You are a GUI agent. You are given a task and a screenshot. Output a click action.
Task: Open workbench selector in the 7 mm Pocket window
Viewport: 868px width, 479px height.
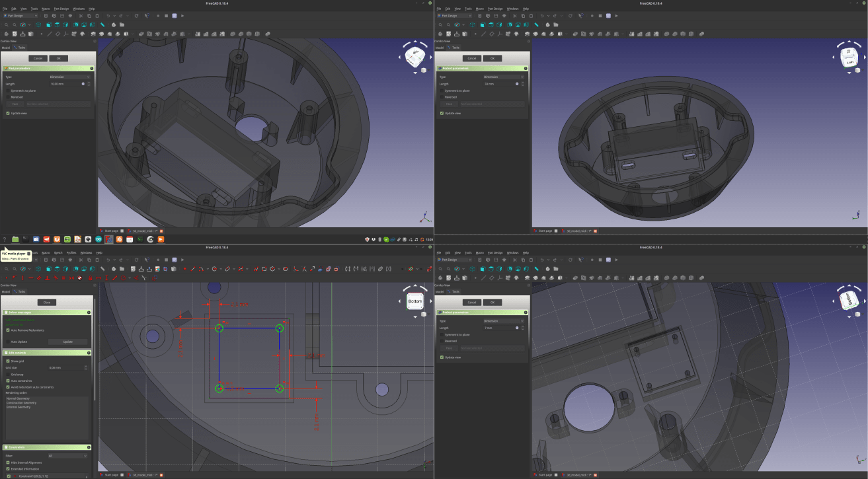pos(455,260)
